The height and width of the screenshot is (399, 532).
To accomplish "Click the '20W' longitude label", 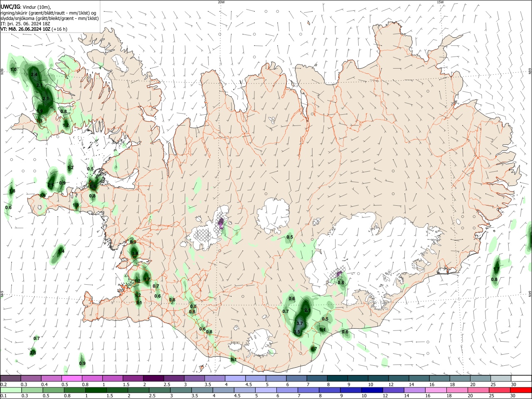I will click(221, 2).
